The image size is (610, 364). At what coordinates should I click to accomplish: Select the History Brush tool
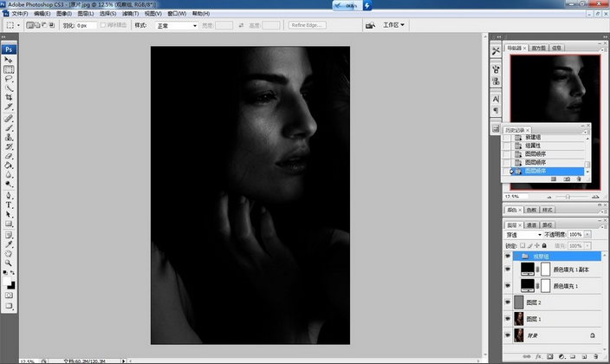point(9,146)
